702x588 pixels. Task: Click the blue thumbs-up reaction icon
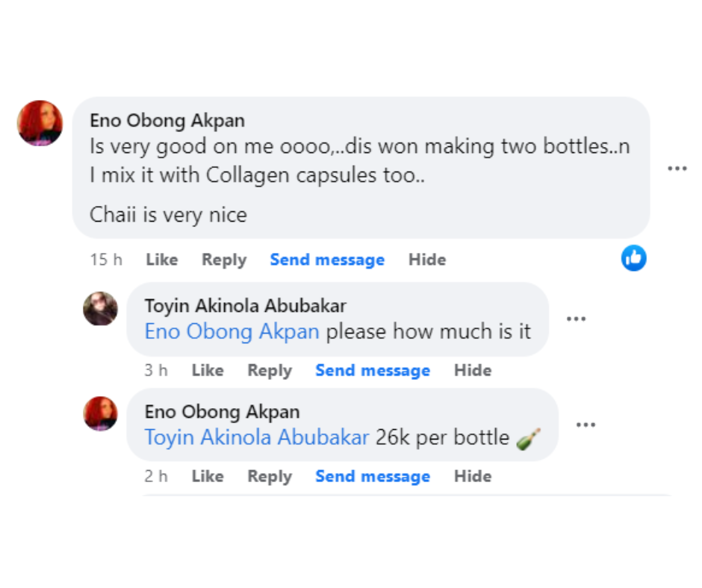[x=633, y=258]
